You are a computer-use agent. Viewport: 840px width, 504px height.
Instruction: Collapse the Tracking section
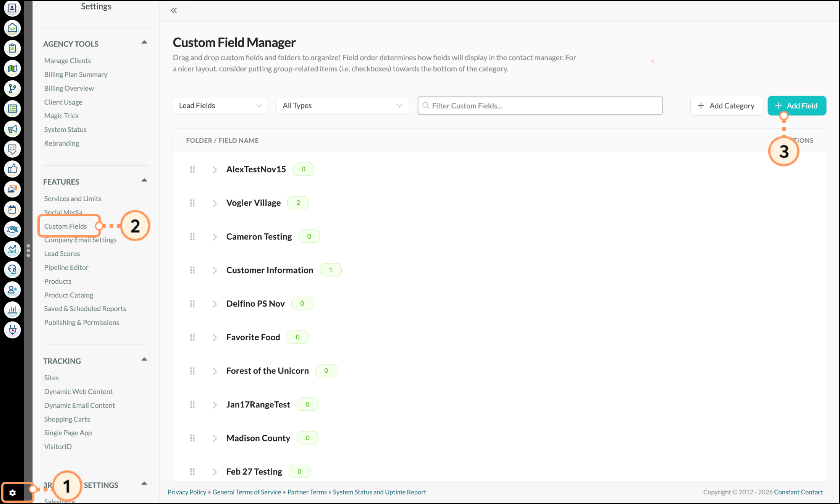tap(144, 359)
